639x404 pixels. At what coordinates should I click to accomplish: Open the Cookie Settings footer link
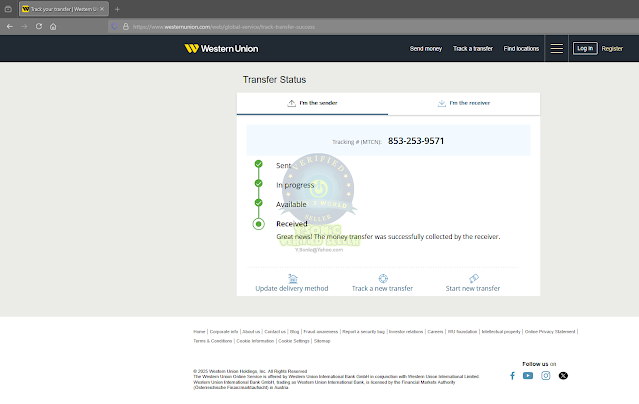pos(294,341)
